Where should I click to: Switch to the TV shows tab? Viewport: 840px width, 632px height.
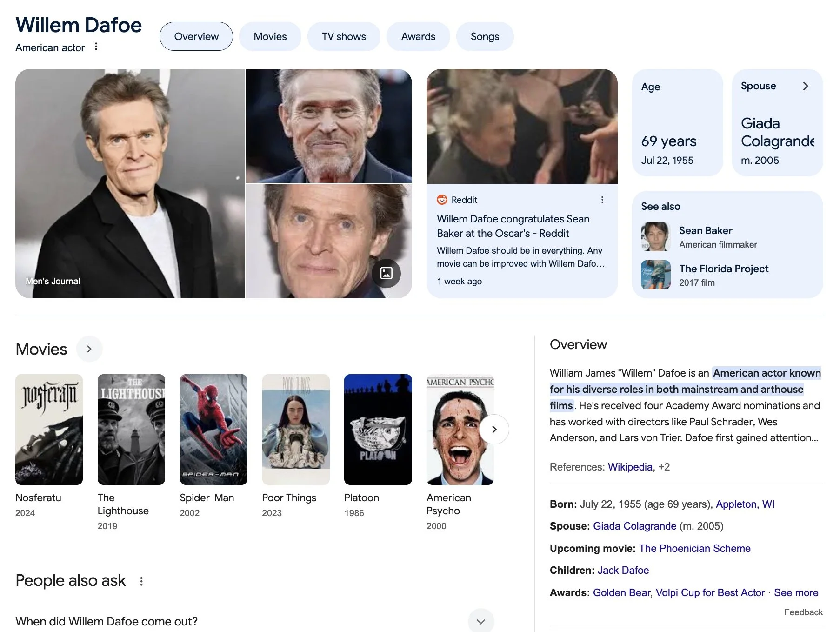coord(344,36)
